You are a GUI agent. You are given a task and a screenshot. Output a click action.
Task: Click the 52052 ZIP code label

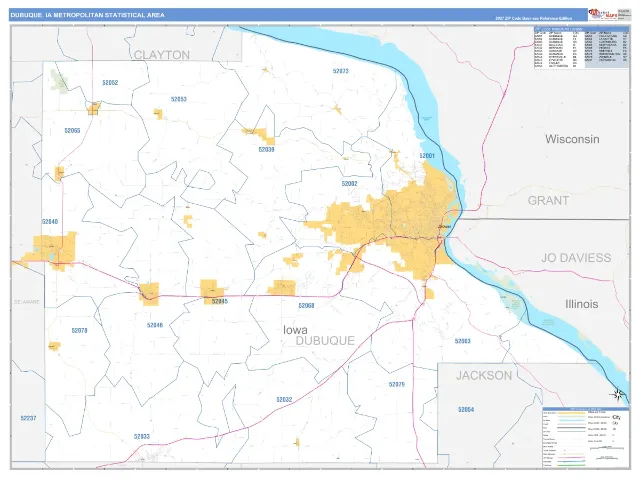tap(110, 83)
